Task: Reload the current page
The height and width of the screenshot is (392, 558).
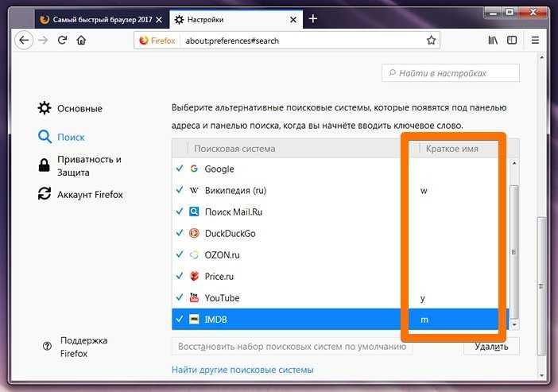Action: point(62,40)
